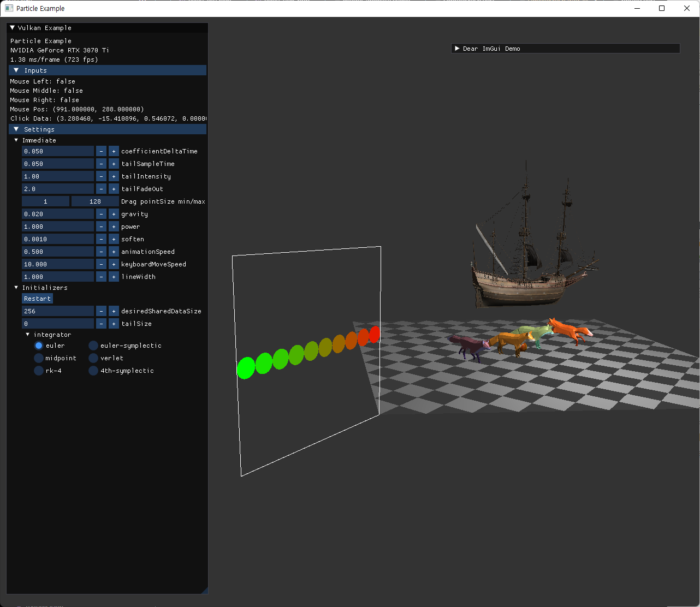700x607 pixels.
Task: Decrease tailFadeOut with minus button
Action: pyautogui.click(x=101, y=189)
